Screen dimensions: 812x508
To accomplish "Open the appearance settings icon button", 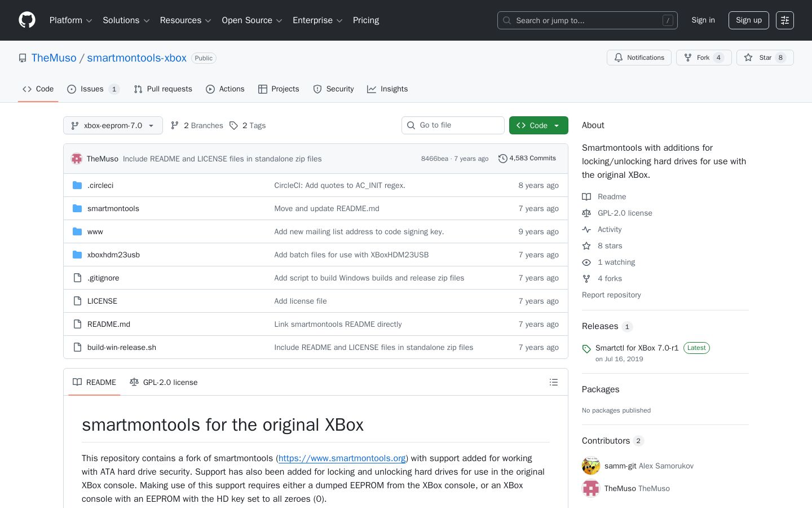I will pos(785,20).
